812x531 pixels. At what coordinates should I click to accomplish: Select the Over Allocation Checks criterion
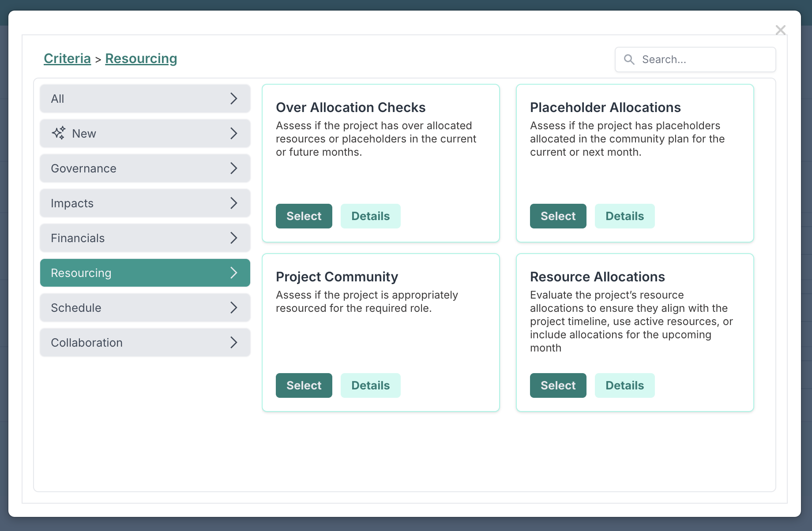pos(304,216)
